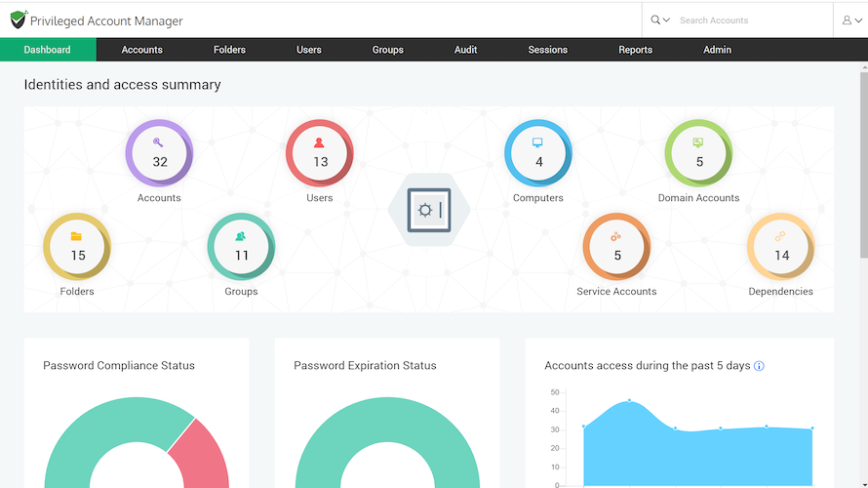Click the magnifier search icon

point(655,20)
